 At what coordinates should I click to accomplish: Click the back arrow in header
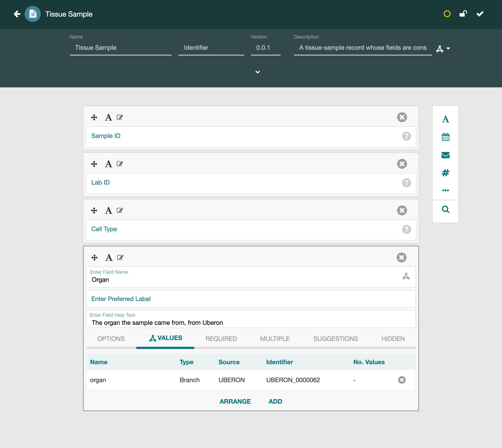(x=17, y=14)
